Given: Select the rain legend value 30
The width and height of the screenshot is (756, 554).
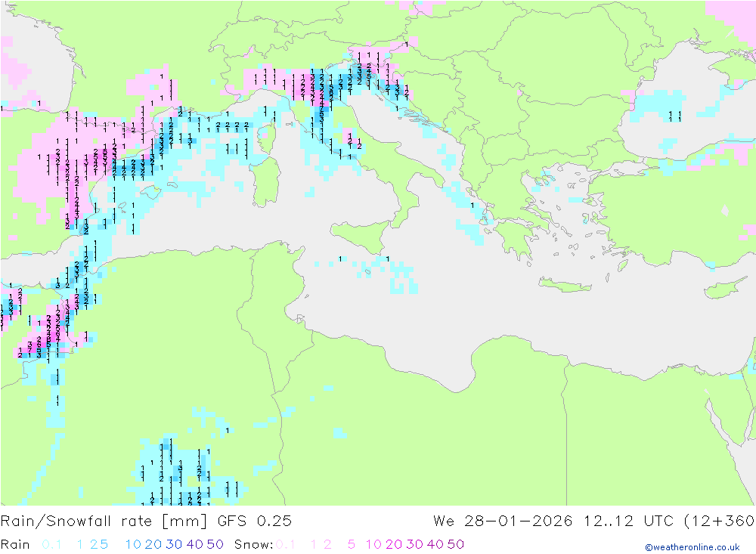Looking at the screenshot, I should 174,544.
